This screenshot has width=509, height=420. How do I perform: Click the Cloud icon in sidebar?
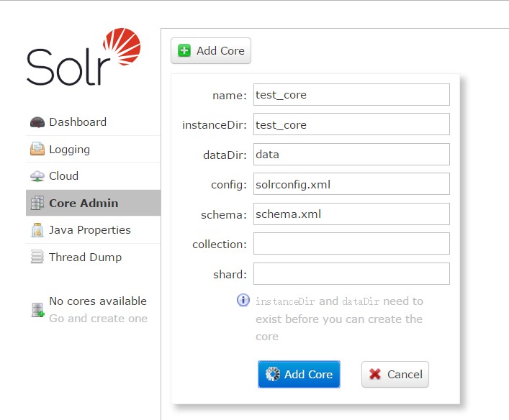point(37,176)
